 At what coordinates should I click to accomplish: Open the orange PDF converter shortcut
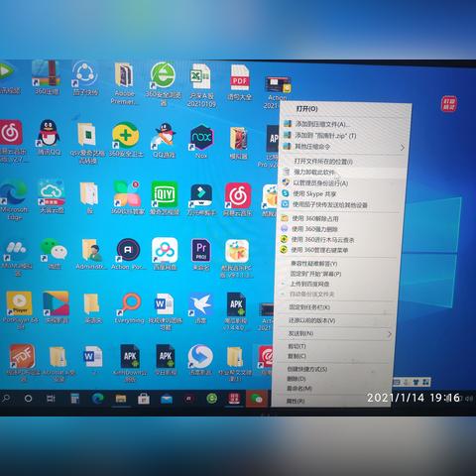coord(22,356)
